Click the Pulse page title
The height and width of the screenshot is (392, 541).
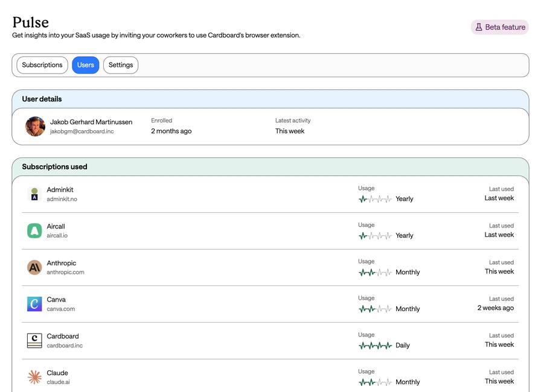click(31, 22)
